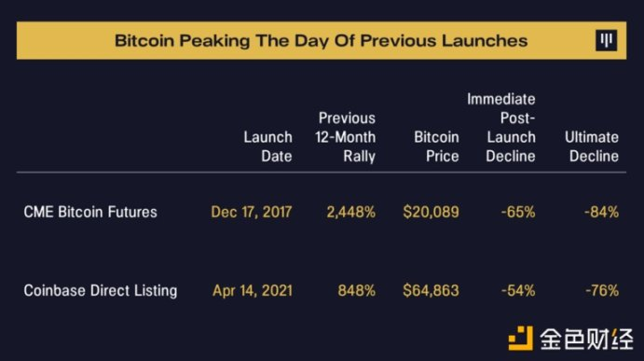Select the Previous 12-Month Rally header
This screenshot has width=644, height=361.
tap(346, 137)
